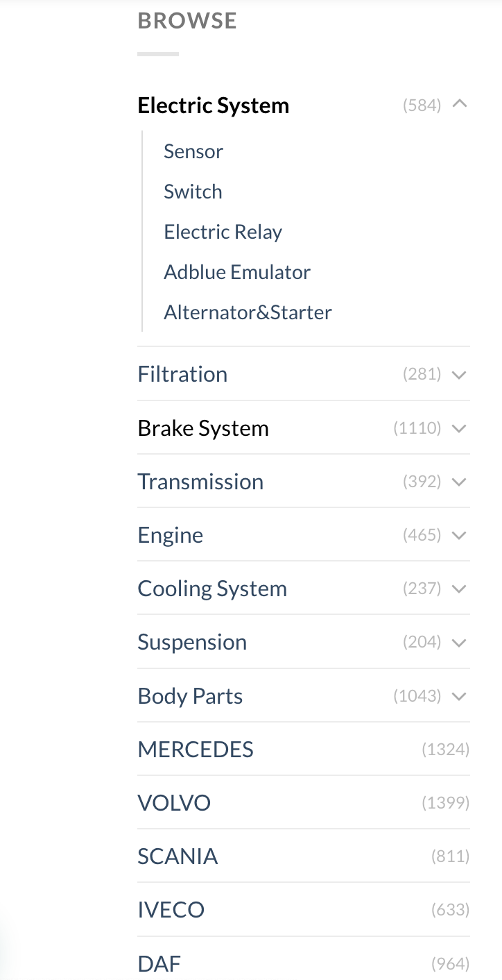
Task: Expand the Cooling System chevron
Action: click(x=459, y=589)
